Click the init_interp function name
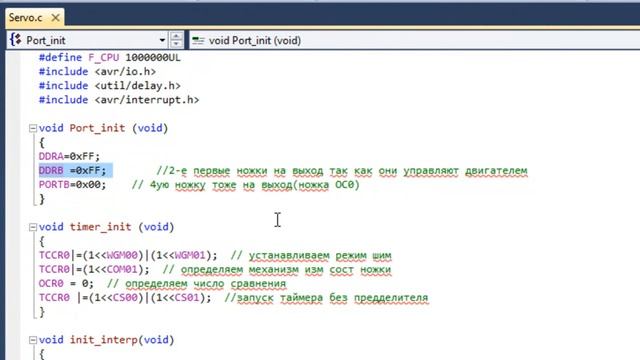The image size is (640, 360). (104, 340)
